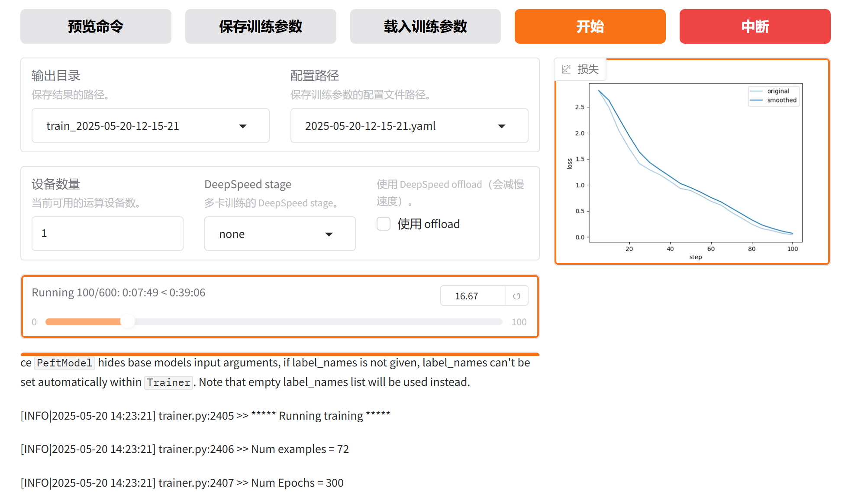Click the 载入训练参数 button
This screenshot has height=504, width=861.
(425, 26)
